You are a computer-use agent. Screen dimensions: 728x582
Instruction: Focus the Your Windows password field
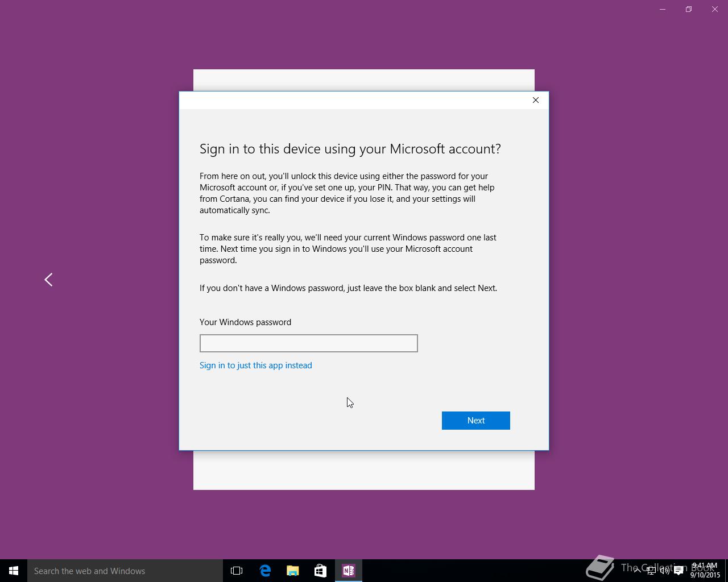pos(308,343)
